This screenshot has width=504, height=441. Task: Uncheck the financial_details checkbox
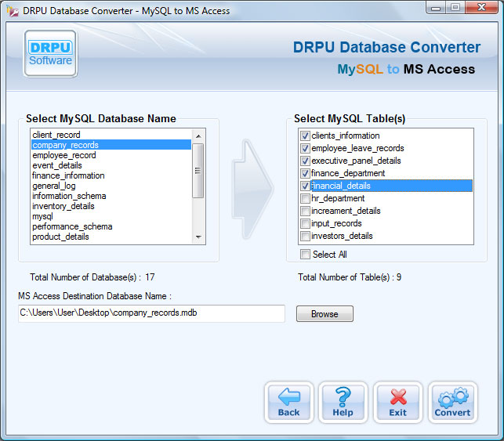305,186
